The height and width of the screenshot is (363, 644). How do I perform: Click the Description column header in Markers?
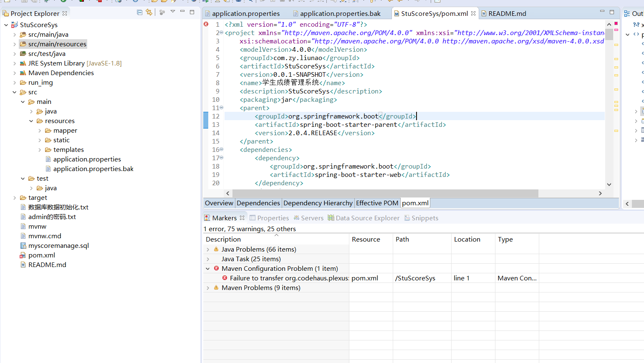pos(223,239)
